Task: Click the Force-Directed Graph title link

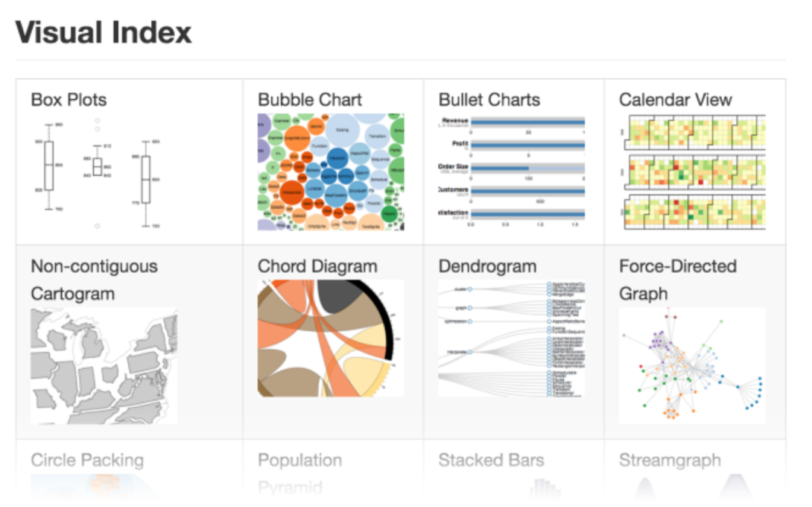Action: 676,280
